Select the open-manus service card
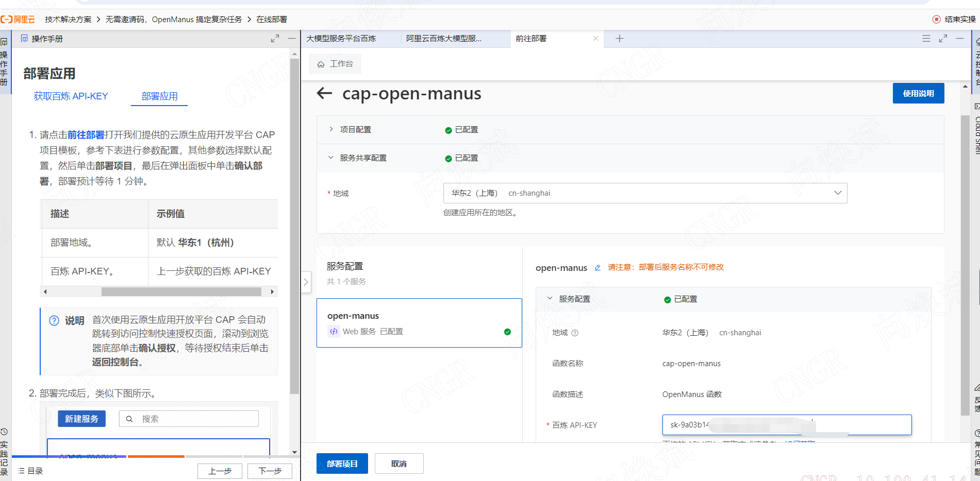This screenshot has width=980, height=481. (x=419, y=323)
